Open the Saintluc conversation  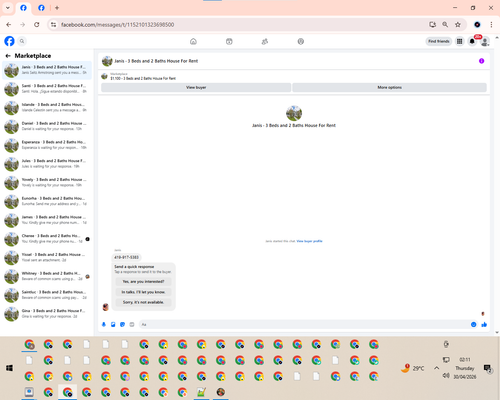47,295
